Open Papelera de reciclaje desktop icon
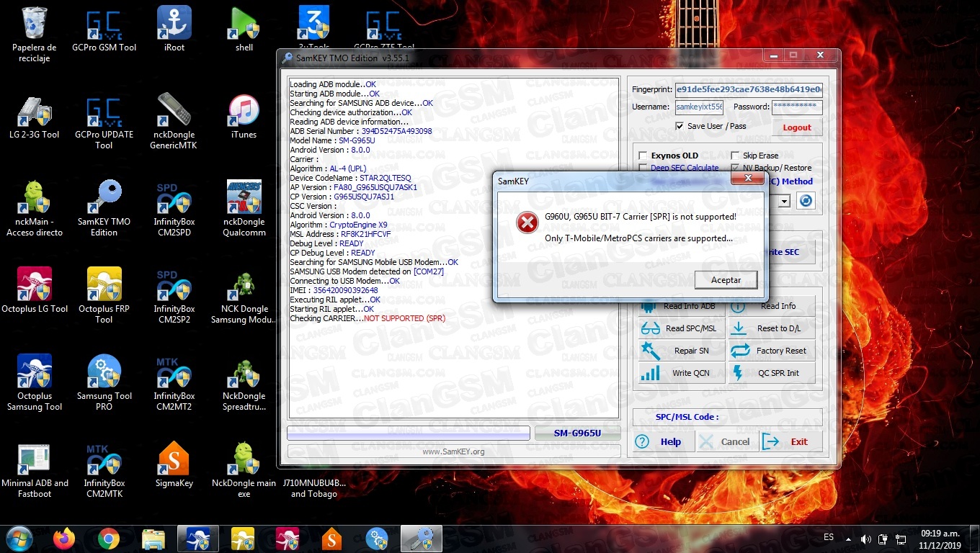Screen dimensions: 980x553 tap(35, 35)
